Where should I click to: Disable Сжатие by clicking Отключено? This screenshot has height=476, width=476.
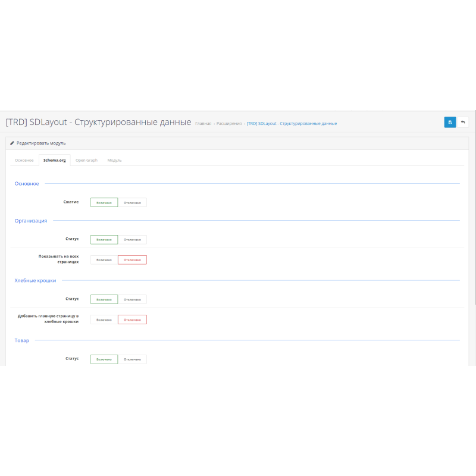(132, 202)
